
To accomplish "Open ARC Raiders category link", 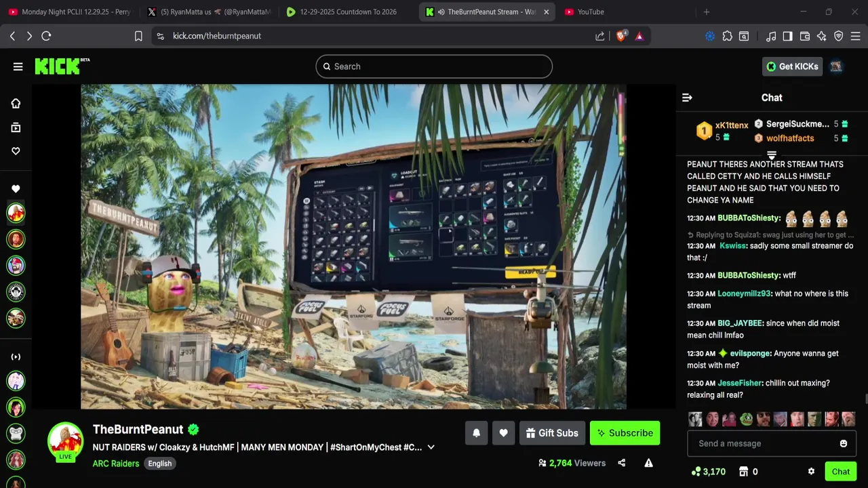I will point(116,464).
